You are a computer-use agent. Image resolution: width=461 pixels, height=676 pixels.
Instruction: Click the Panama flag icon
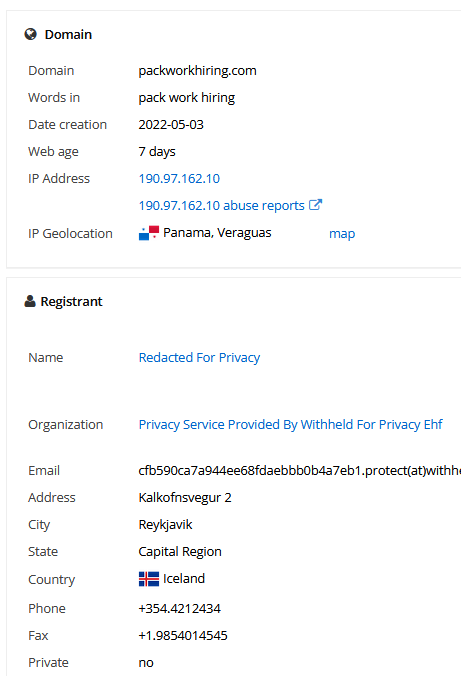pos(149,233)
